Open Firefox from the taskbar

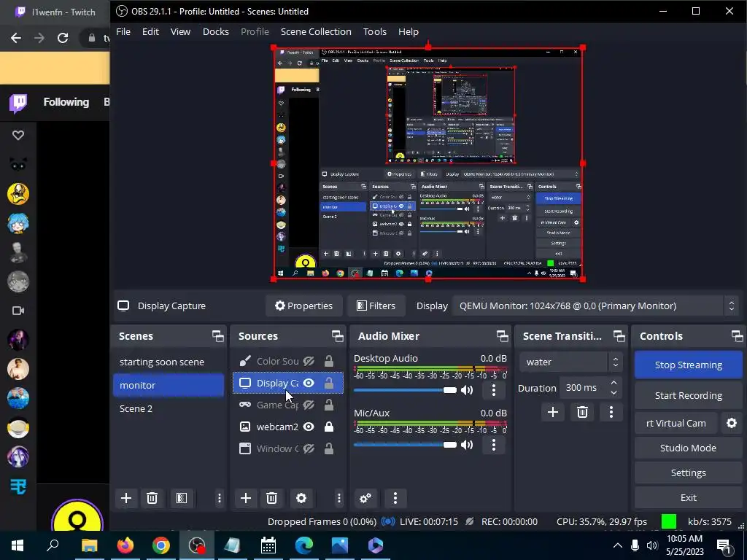point(125,545)
